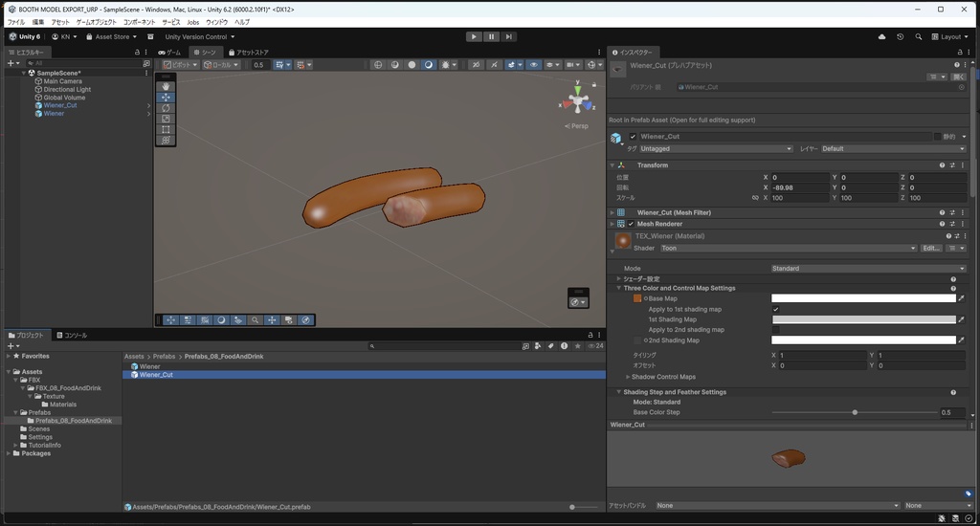Screen dimensions: 980x526
Task: Click the scene orientation gizmo
Action: 577,100
